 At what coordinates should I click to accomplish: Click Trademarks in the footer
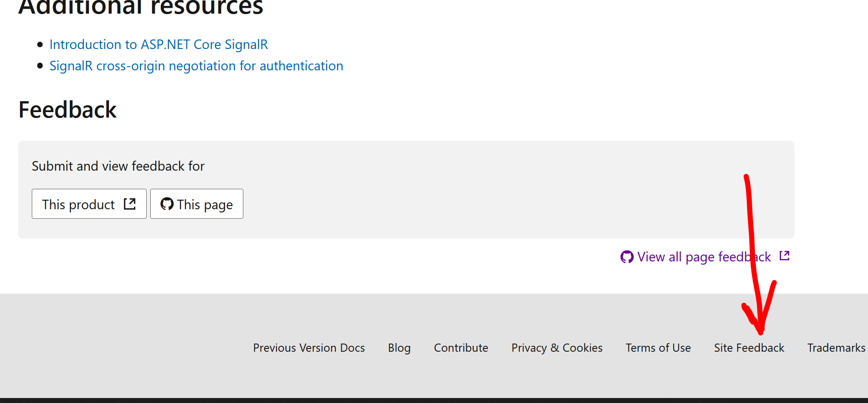click(x=836, y=348)
